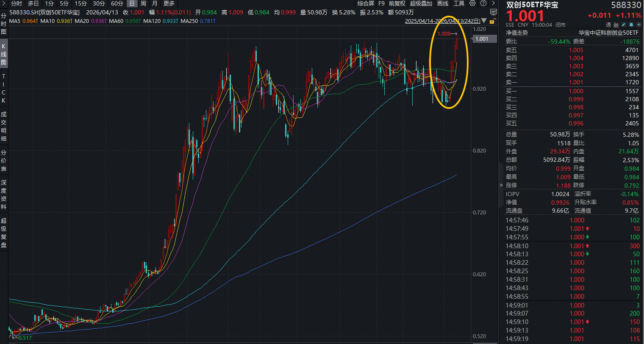Select the 14:58:10 trade record row

pyautogui.click(x=572, y=246)
